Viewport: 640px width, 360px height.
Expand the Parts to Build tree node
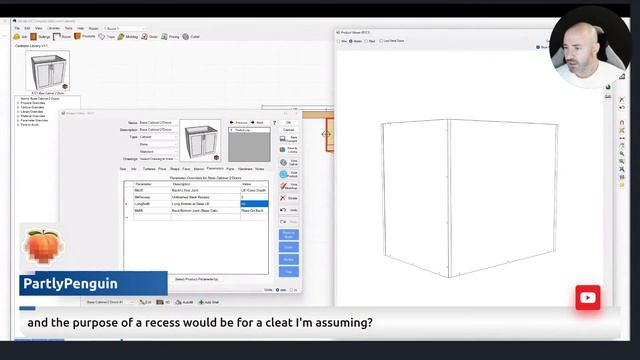(x=18, y=125)
